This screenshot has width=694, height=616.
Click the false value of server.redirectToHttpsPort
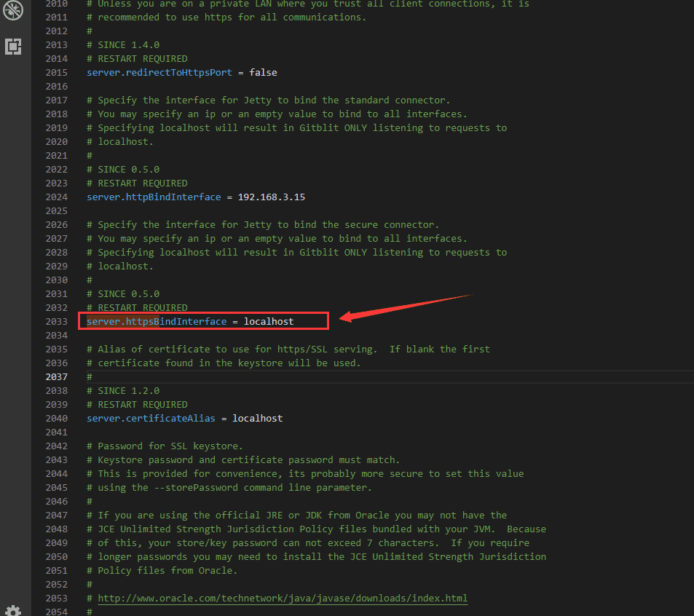pyautogui.click(x=262, y=72)
